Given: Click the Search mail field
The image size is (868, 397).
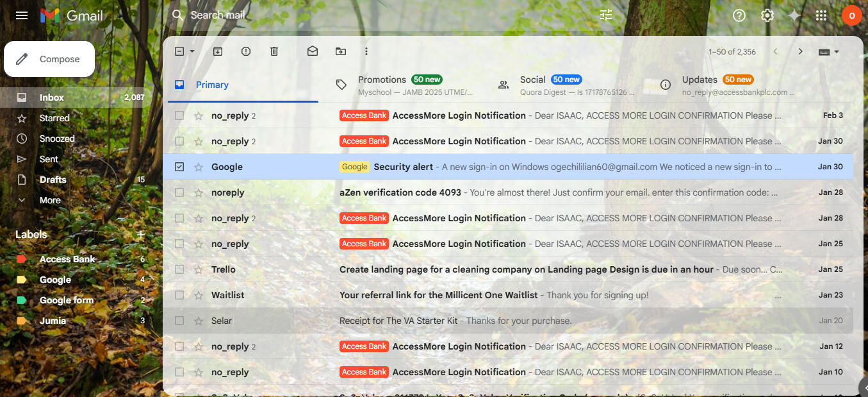Looking at the screenshot, I should pyautogui.click(x=384, y=15).
